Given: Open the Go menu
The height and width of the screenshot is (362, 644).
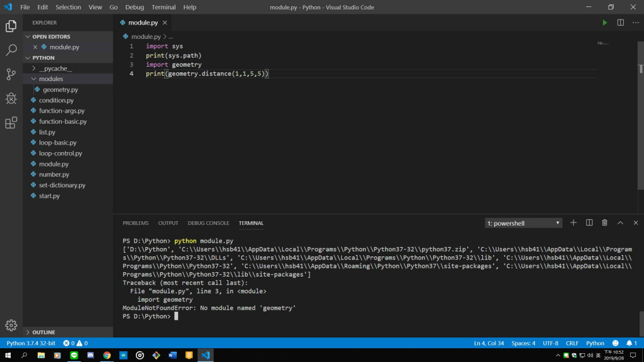Looking at the screenshot, I should 113,7.
